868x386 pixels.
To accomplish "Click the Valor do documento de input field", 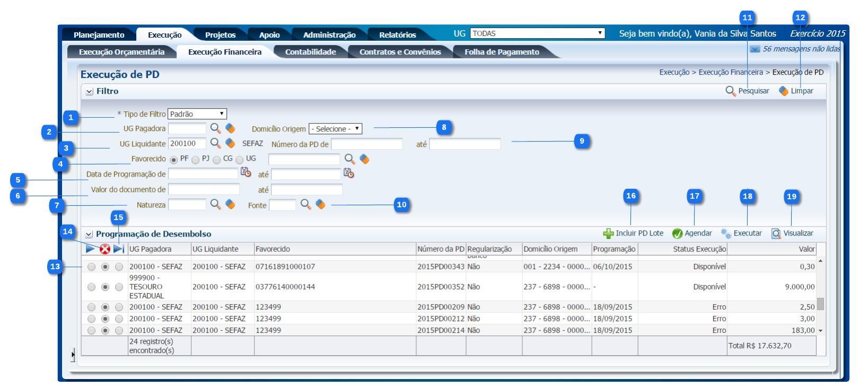I will (204, 189).
